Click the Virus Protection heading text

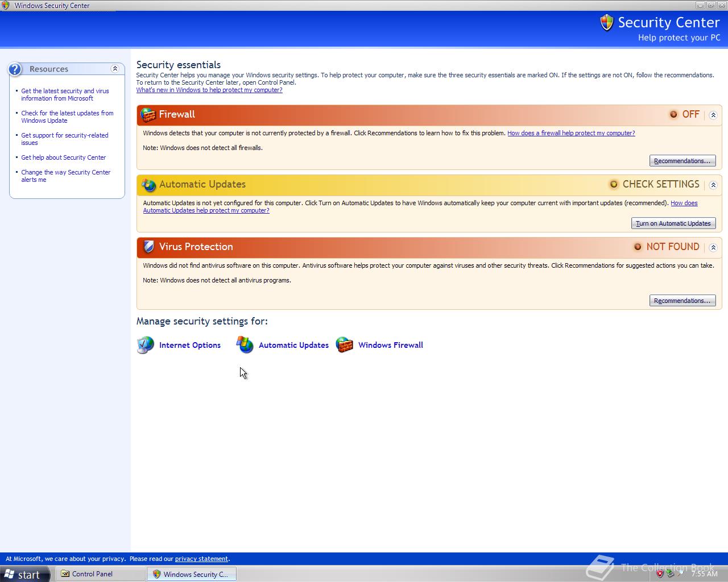196,247
